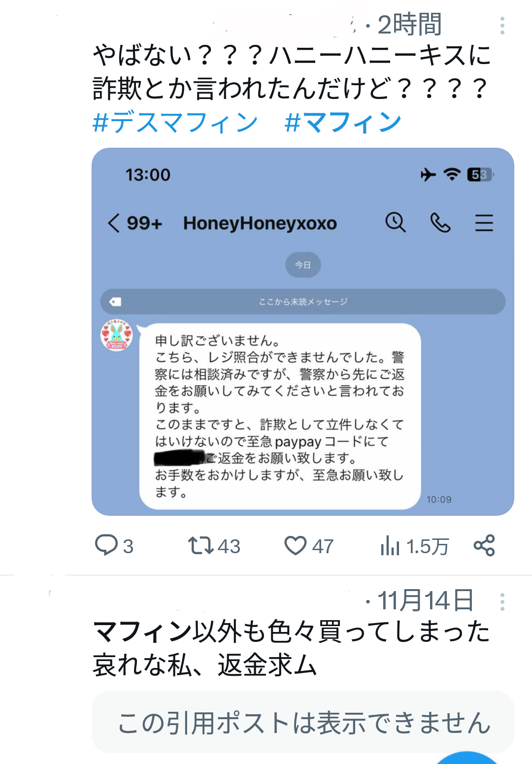Open the embedded LINE screenshot image
This screenshot has width=532, height=764.
[x=303, y=332]
